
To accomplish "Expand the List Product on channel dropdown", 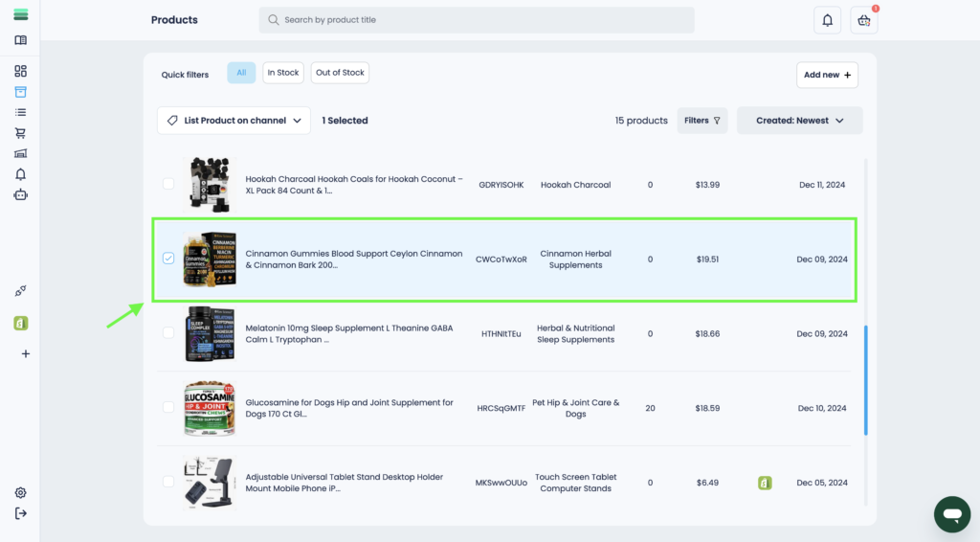I will pyautogui.click(x=234, y=121).
